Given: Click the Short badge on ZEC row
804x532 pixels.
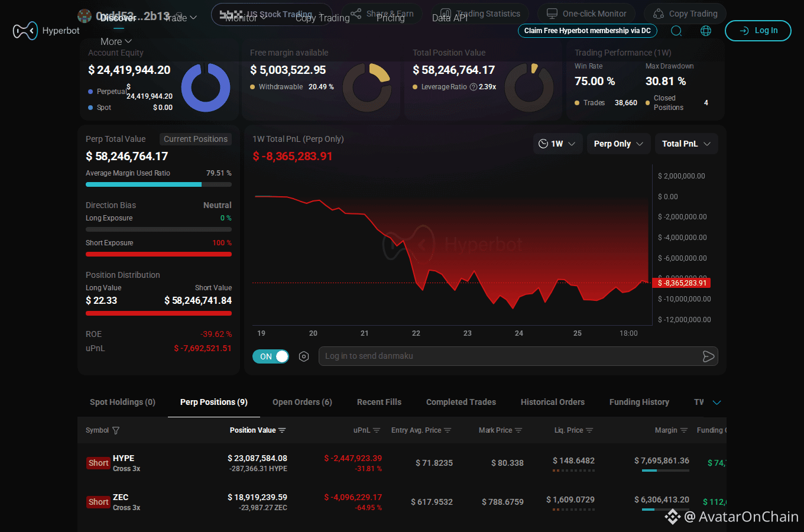Looking at the screenshot, I should click(98, 502).
